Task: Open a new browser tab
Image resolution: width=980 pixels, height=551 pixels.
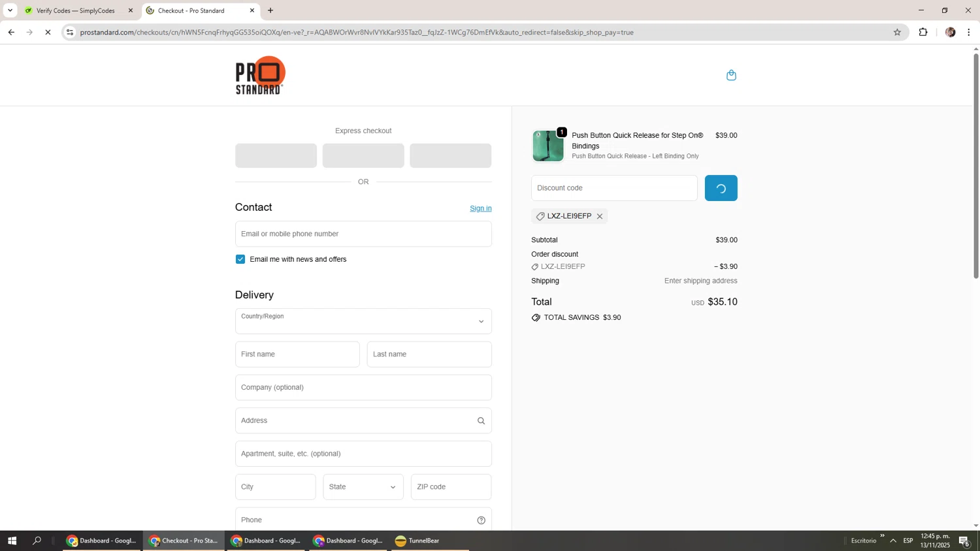Action: click(270, 10)
